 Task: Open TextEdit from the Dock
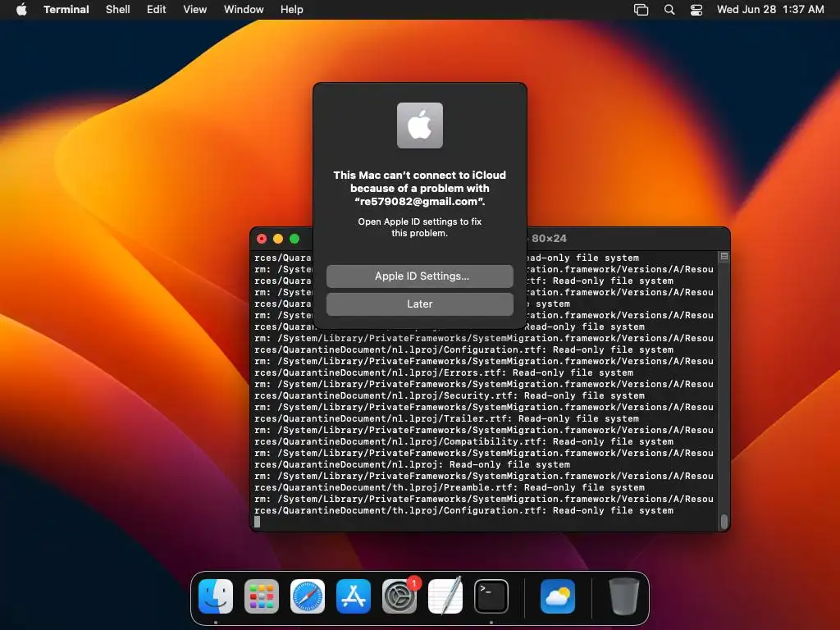[x=445, y=596]
